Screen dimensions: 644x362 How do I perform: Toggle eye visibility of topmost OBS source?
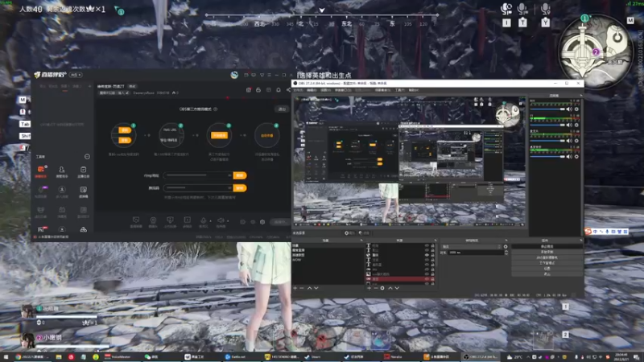click(x=427, y=245)
